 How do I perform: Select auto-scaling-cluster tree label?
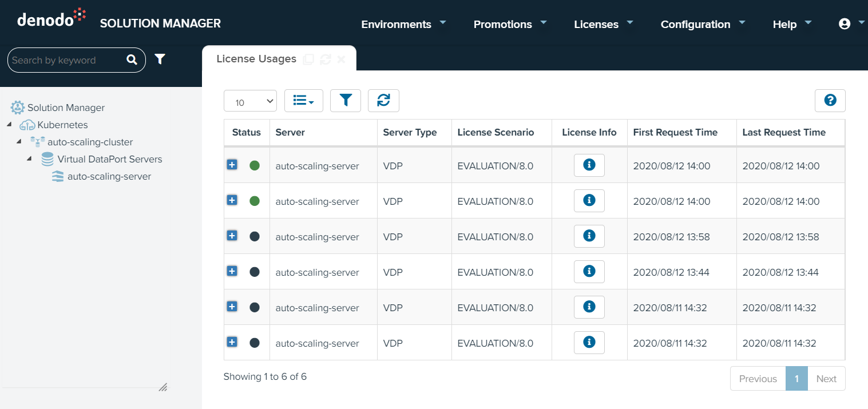tap(90, 142)
